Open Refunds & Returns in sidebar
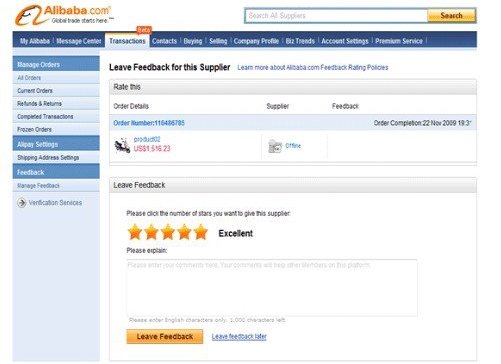Image resolution: width=501 pixels, height=364 pixels. 39,104
